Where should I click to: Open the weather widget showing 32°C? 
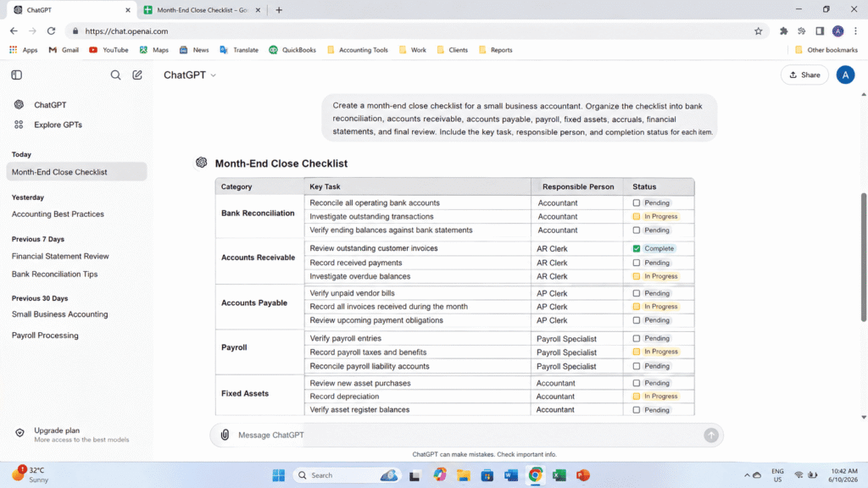tap(31, 474)
